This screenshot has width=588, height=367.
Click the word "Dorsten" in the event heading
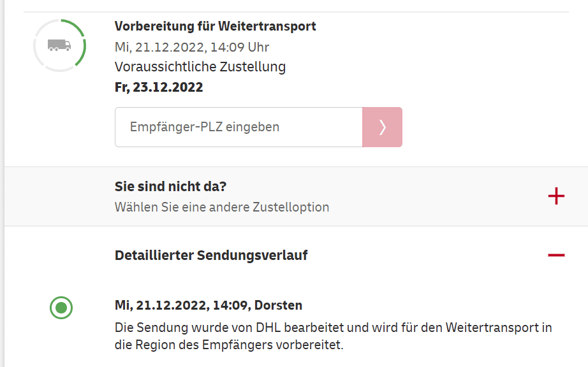point(278,305)
